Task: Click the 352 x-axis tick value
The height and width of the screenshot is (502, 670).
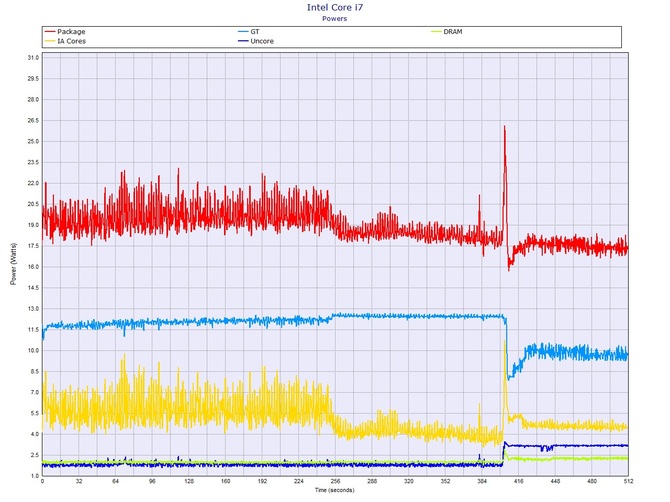Action: [445, 481]
